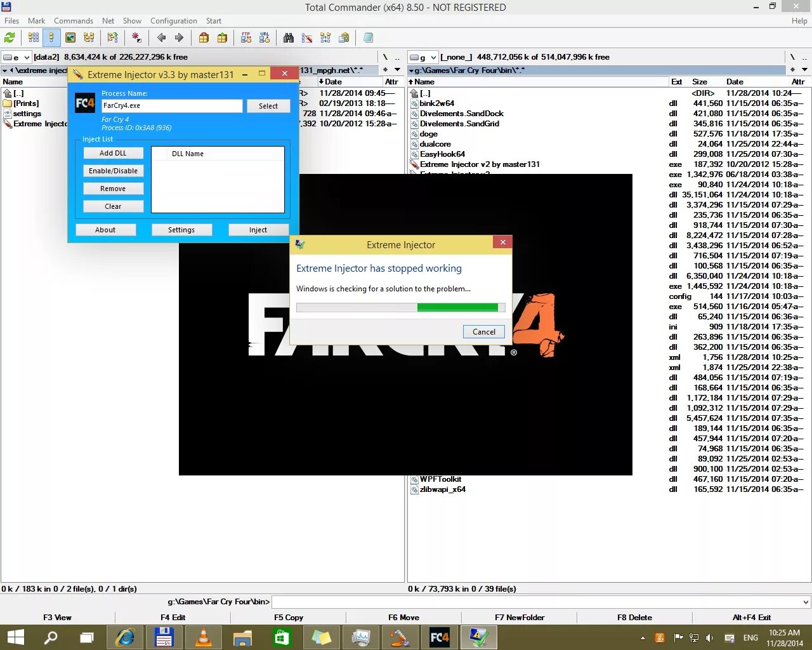812x650 pixels.
Task: Click the FC4 process icon in Extreme Injector
Action: [85, 103]
